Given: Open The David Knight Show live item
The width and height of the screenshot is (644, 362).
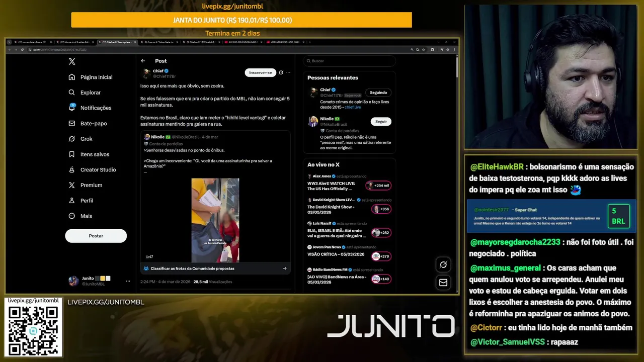Looking at the screenshot, I should click(x=350, y=206).
